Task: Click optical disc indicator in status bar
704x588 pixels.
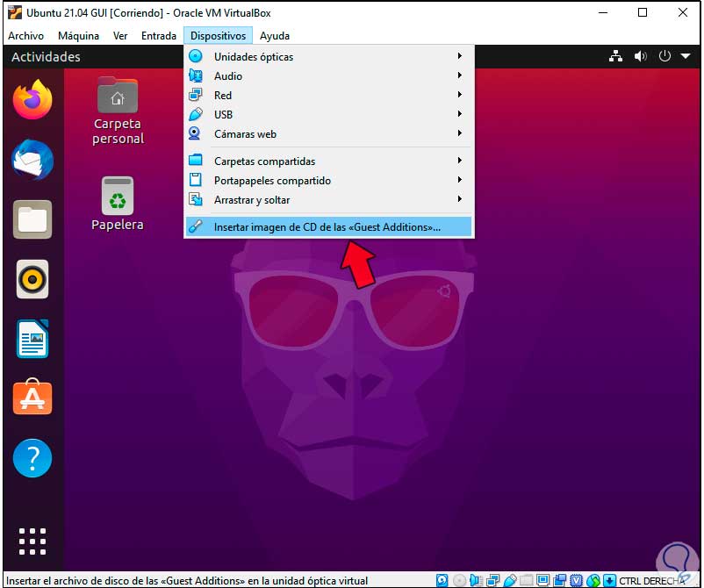Action: pyautogui.click(x=459, y=580)
